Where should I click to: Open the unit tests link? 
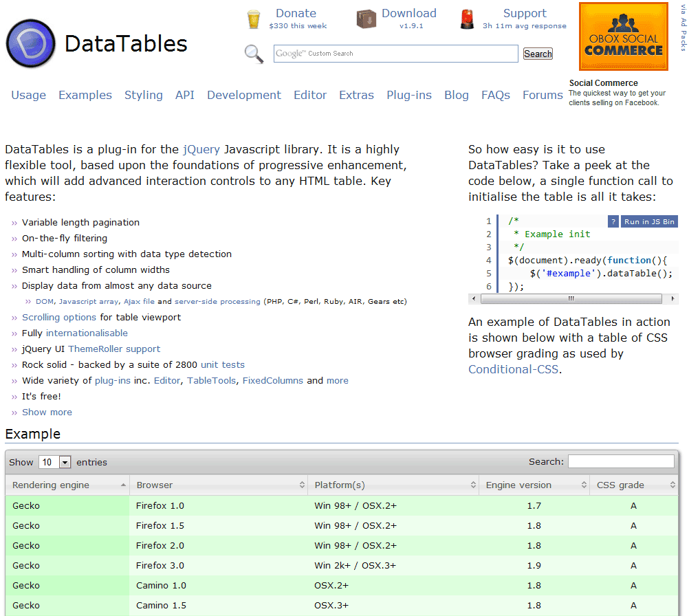(x=223, y=364)
